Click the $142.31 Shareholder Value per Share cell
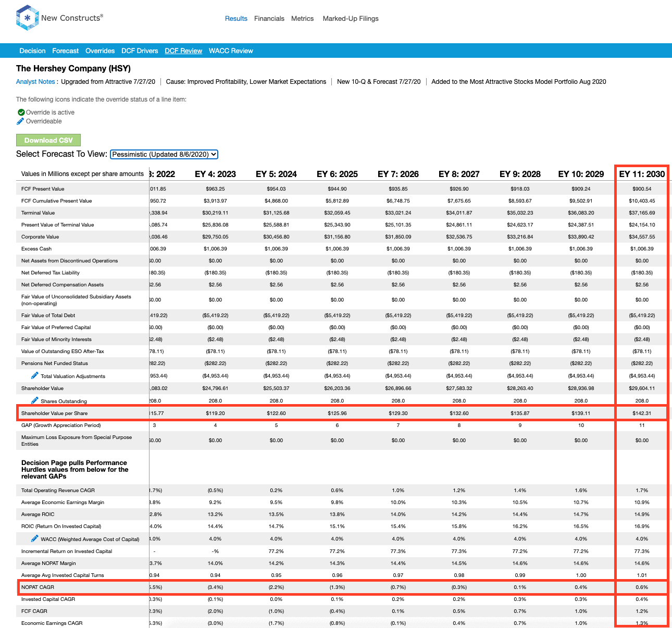Screen dimensions: 672x628 click(642, 413)
